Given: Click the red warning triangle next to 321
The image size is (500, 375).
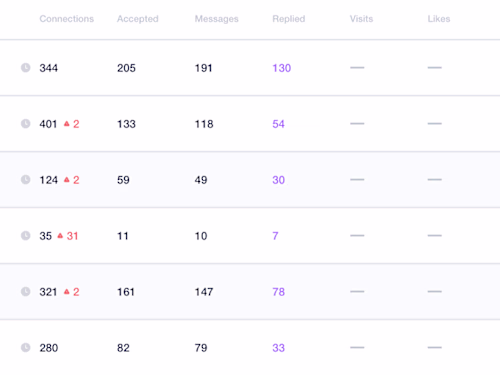Looking at the screenshot, I should [67, 292].
